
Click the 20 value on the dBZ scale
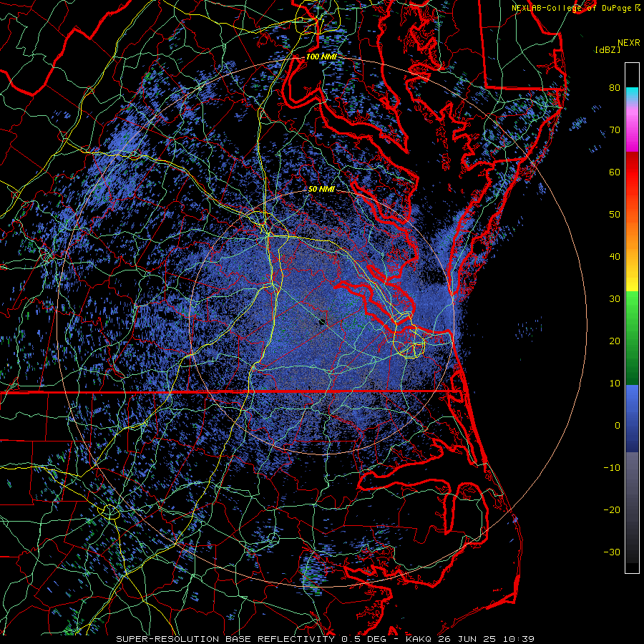[x=615, y=341]
